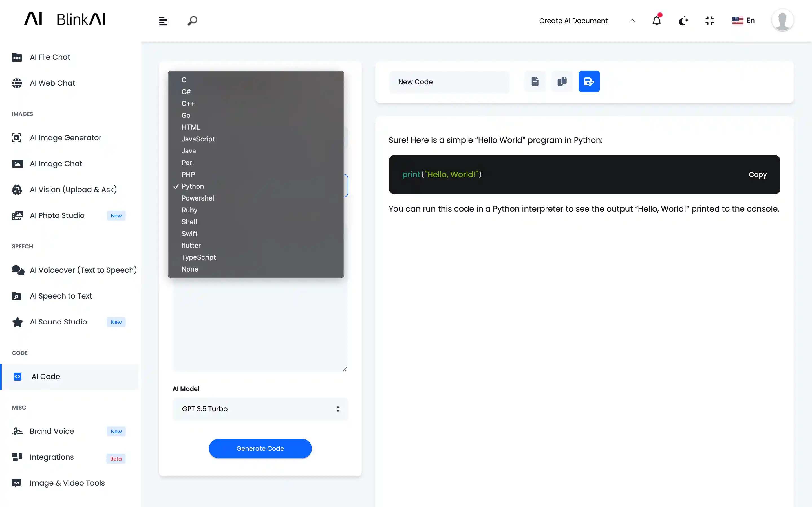Viewport: 812px width, 507px height.
Task: Click the AI Speech to Text note icon
Action: (17, 296)
